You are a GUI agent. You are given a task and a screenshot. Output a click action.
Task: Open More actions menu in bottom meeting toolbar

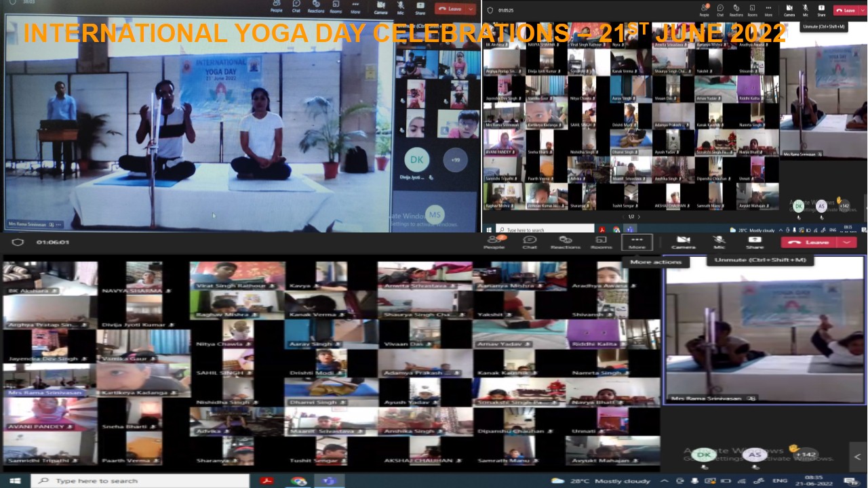pyautogui.click(x=637, y=242)
